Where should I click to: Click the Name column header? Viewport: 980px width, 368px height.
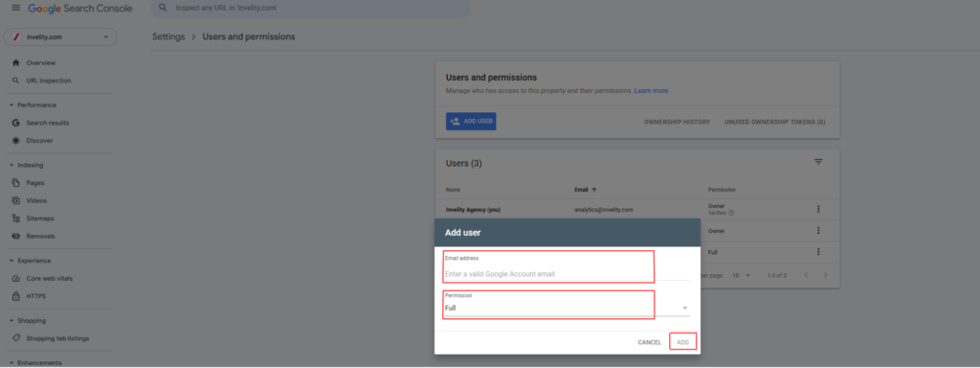coord(453,190)
